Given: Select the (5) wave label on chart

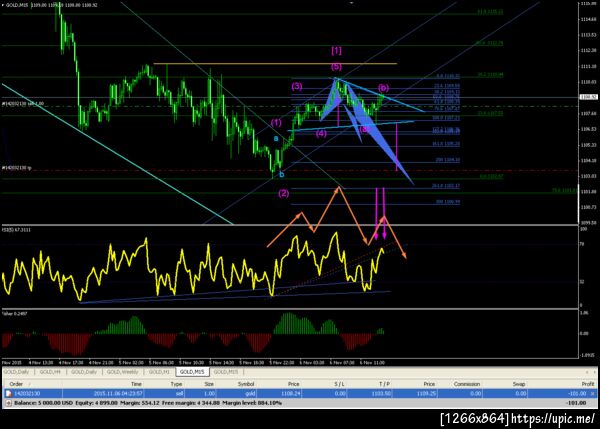Looking at the screenshot, I should (x=336, y=67).
